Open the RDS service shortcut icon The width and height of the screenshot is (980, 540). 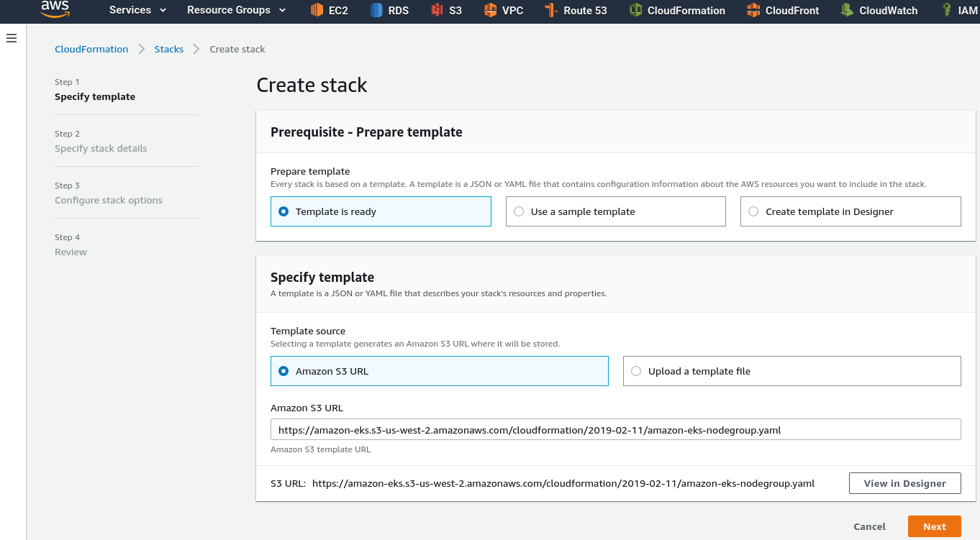376,10
